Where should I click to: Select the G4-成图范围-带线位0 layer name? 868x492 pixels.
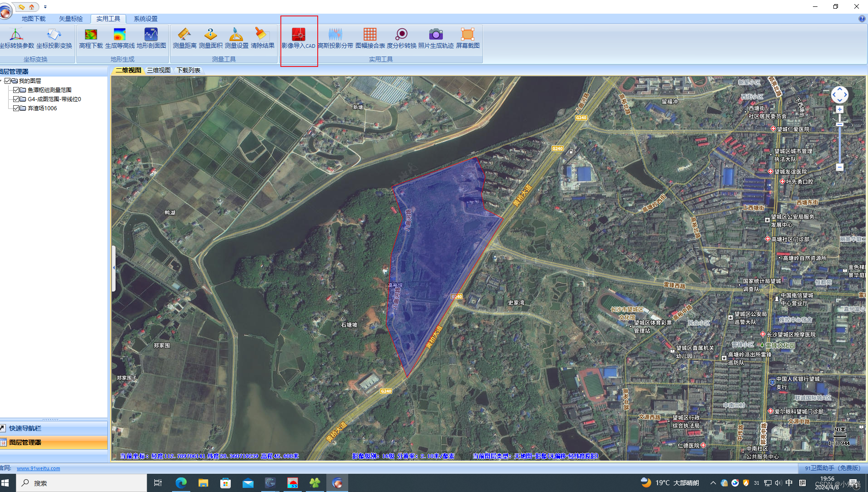(x=54, y=99)
